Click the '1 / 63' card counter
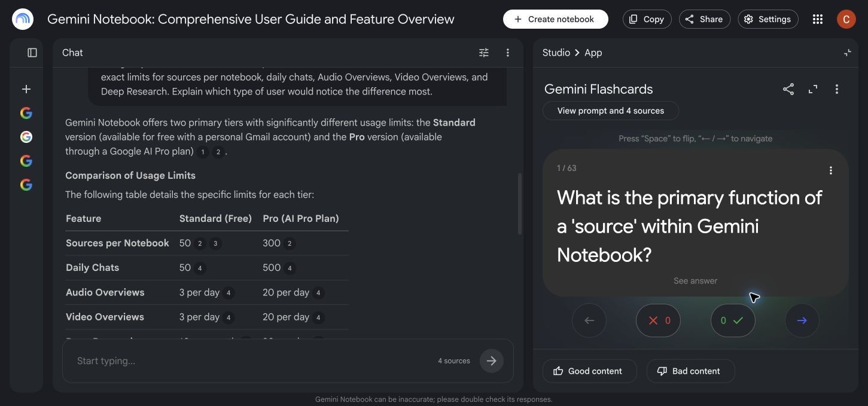This screenshot has width=868, height=406. click(x=567, y=168)
